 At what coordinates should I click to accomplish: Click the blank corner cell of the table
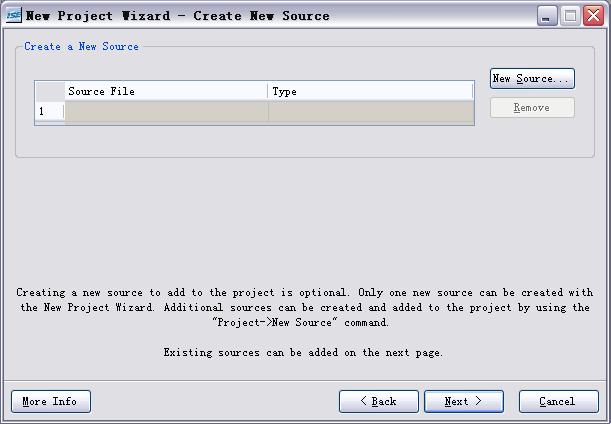(50, 92)
